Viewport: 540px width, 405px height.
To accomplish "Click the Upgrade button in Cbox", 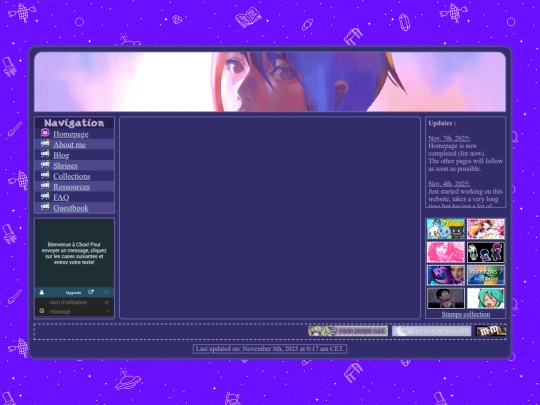I will click(x=73, y=293).
